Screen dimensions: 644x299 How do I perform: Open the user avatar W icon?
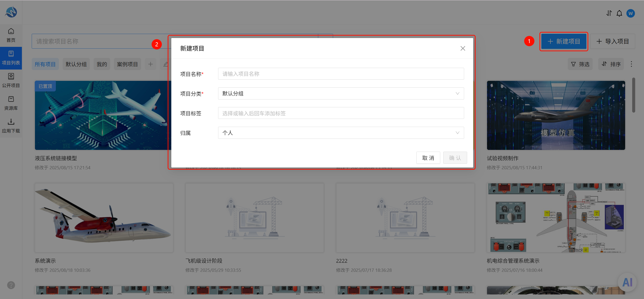(x=631, y=13)
